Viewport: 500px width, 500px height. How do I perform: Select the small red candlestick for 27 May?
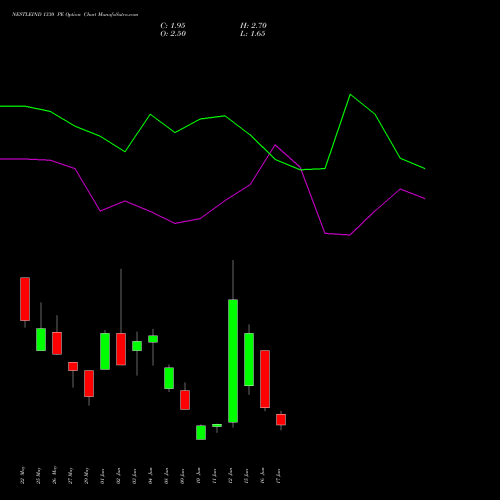[73, 366]
